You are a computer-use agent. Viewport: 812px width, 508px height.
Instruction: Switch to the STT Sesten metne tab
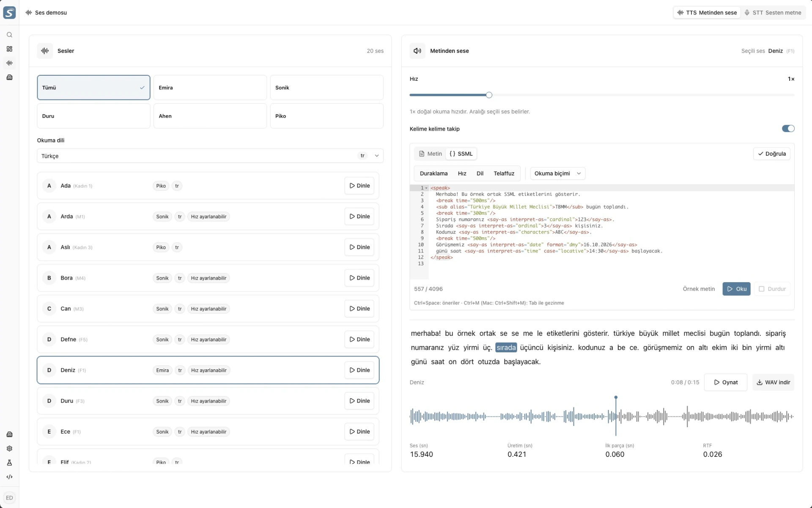point(773,13)
